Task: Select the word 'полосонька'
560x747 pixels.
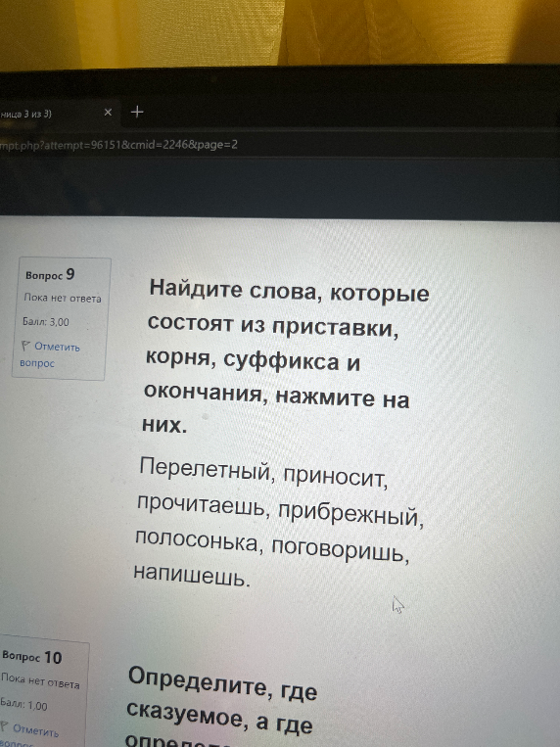Action: 198,540
